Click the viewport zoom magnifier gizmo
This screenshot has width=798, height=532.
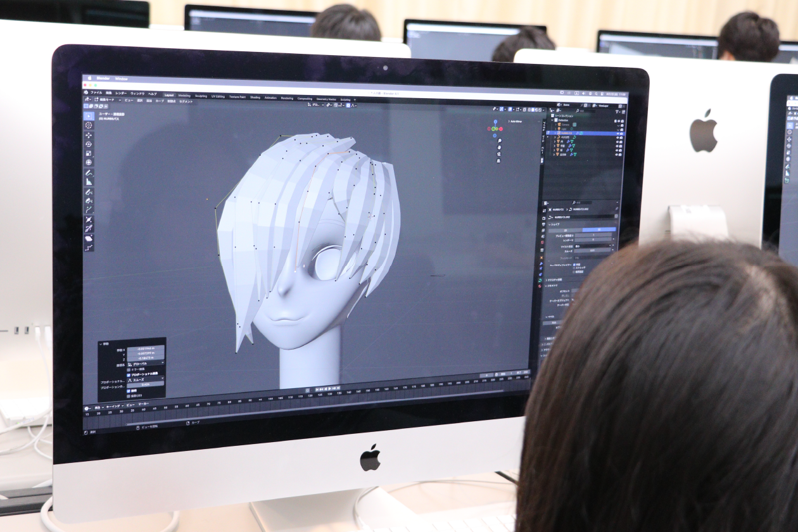coord(499,140)
